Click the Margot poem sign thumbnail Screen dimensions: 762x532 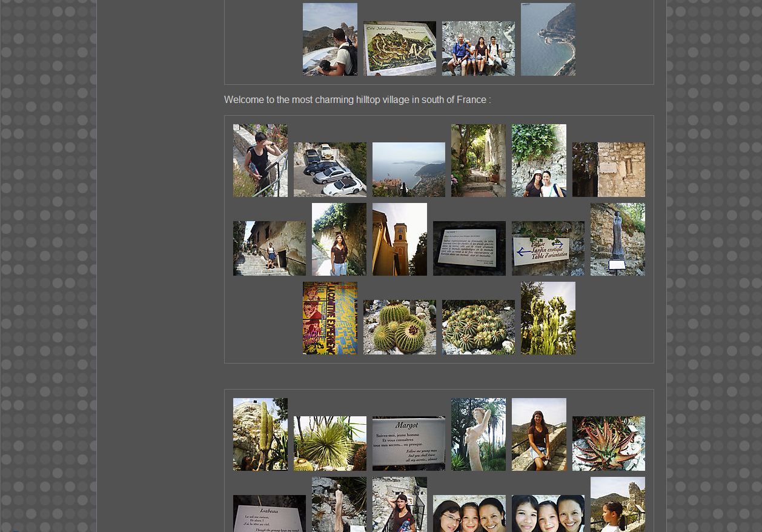408,443
